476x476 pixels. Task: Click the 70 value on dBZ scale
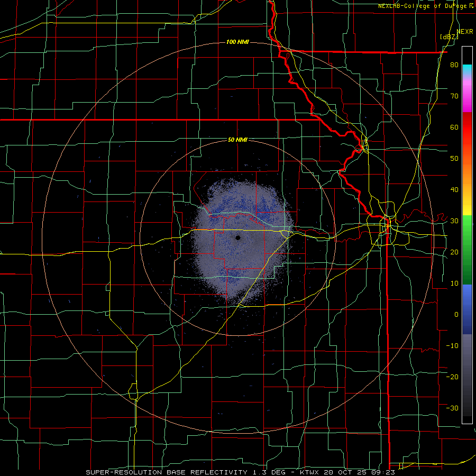point(454,96)
